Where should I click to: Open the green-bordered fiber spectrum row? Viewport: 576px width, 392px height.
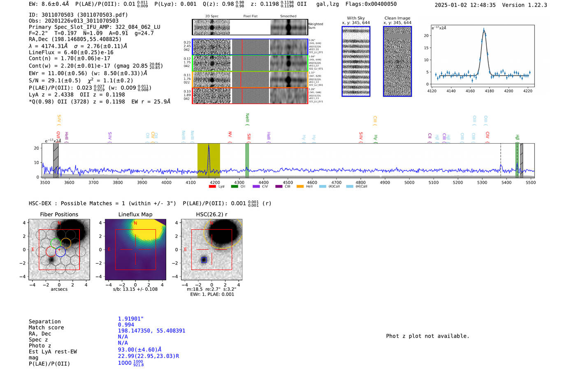click(x=250, y=63)
